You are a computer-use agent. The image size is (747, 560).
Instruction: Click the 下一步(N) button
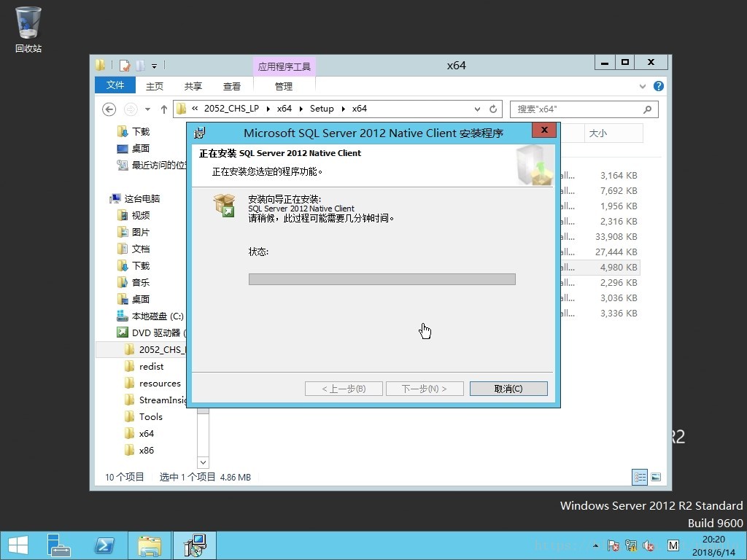coord(425,389)
